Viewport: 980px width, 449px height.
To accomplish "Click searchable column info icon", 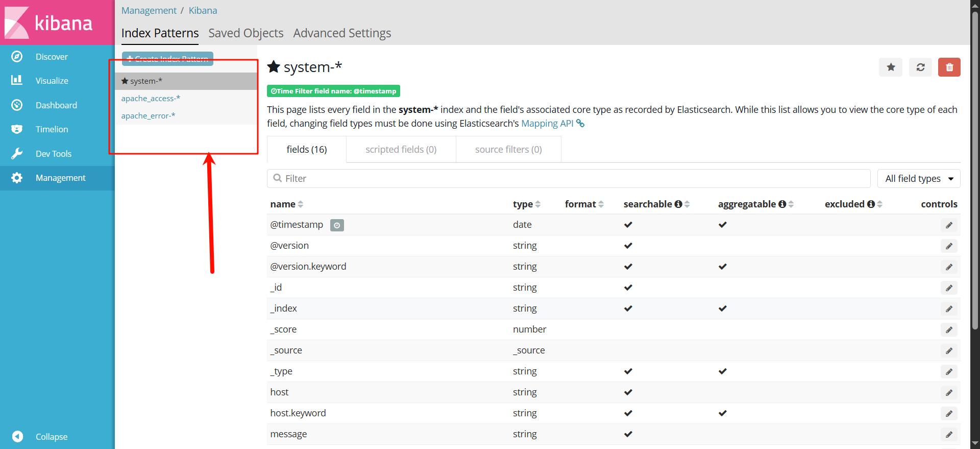I will (x=678, y=204).
